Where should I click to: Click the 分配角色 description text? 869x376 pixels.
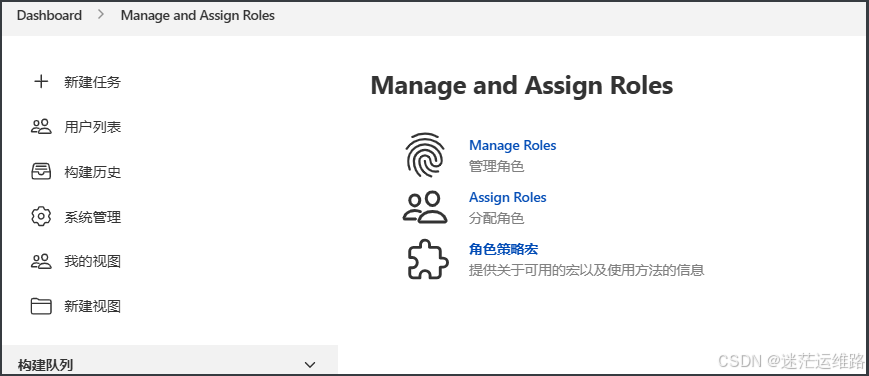(497, 218)
